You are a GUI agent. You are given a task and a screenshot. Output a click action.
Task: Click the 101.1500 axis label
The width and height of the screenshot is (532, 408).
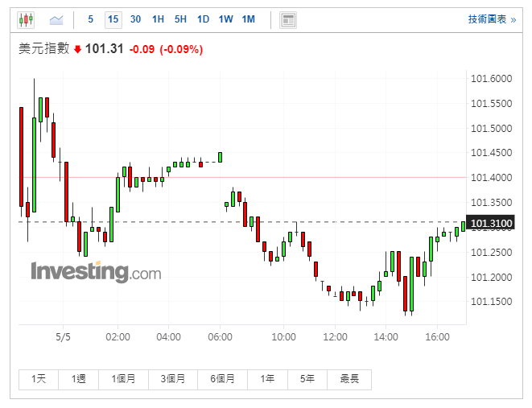tap(491, 301)
